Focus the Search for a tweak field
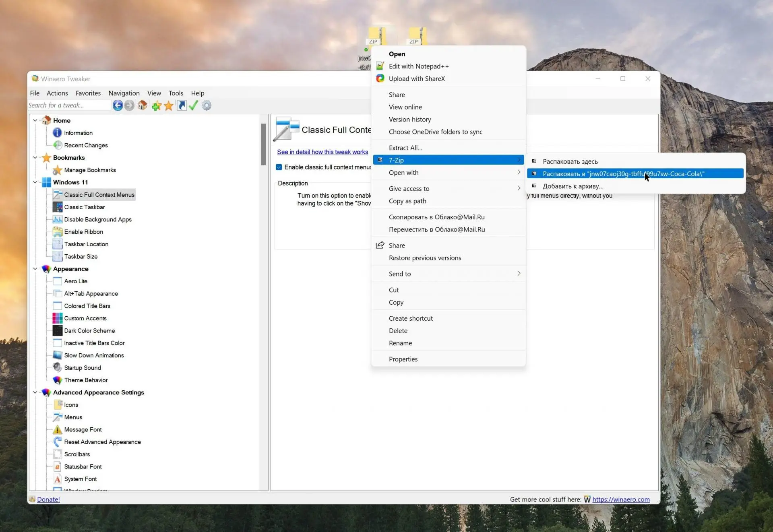The height and width of the screenshot is (532, 773). (x=69, y=105)
